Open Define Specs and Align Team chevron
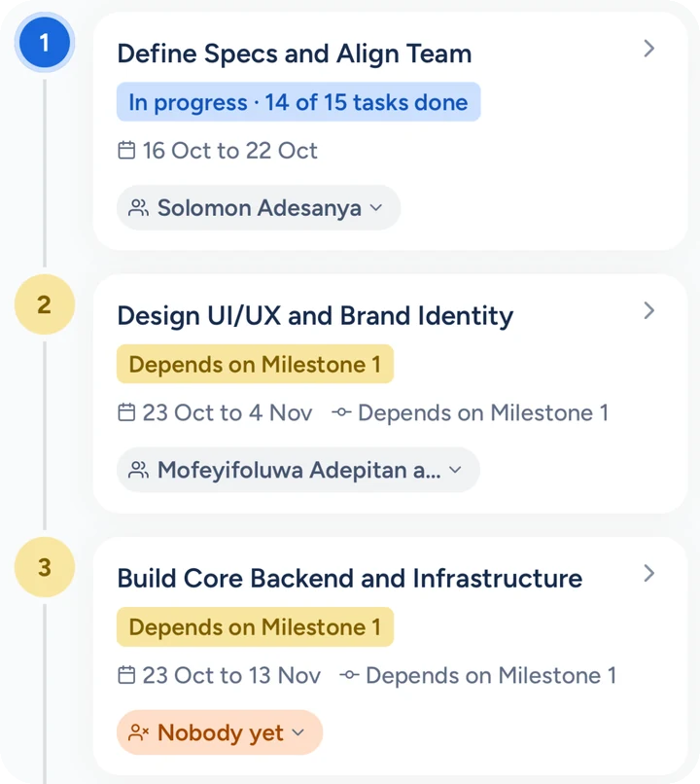 [648, 49]
